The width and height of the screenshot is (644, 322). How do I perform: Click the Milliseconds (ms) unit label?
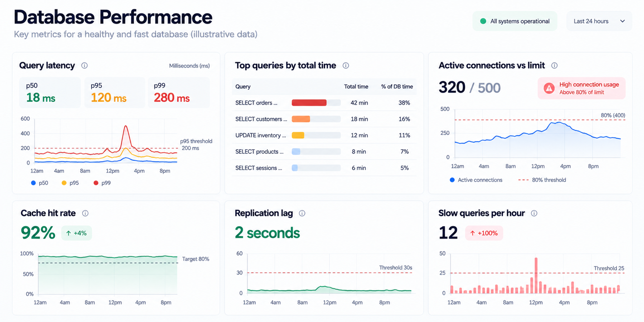[x=189, y=66]
